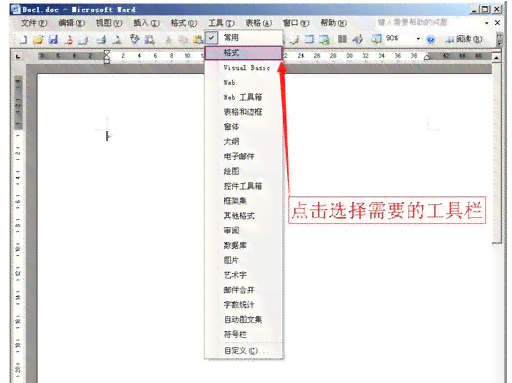Click the Cut scissors icon
Screen dimensions: 512x383
click(169, 40)
